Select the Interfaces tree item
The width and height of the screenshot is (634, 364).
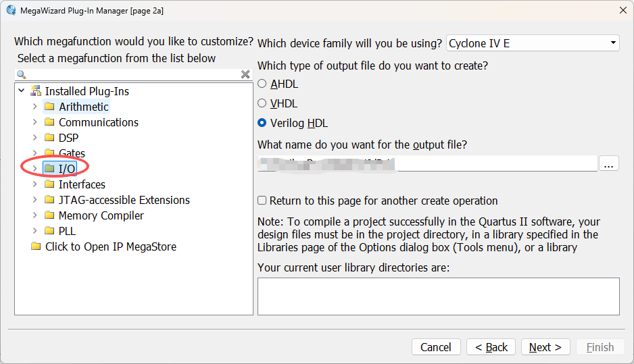(82, 184)
